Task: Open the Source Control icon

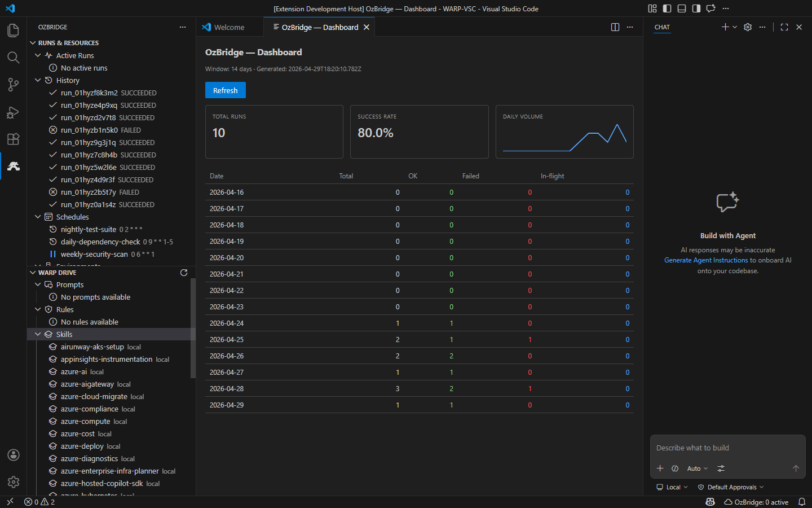Action: 13,85
